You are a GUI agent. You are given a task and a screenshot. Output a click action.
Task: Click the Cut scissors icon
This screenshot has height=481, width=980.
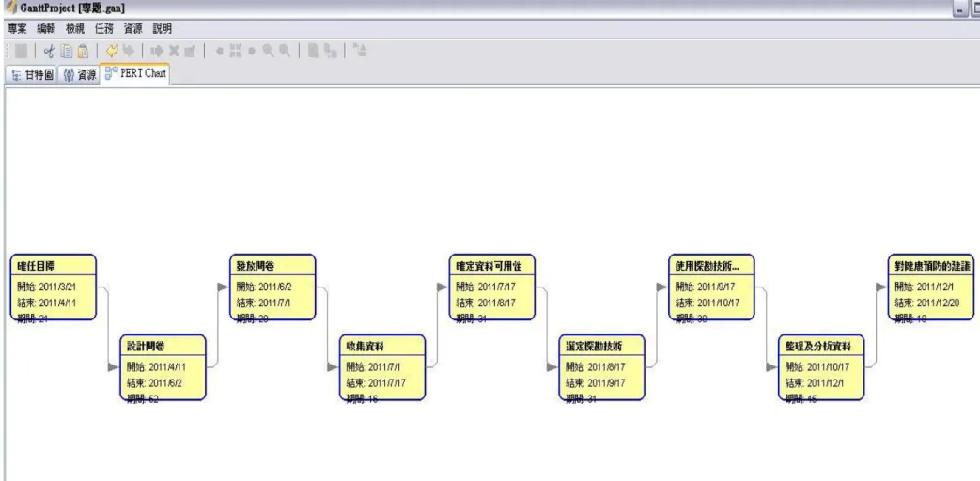pos(50,52)
